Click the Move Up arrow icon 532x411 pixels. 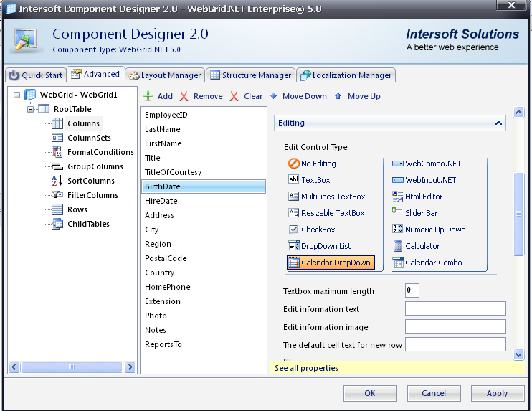(338, 96)
